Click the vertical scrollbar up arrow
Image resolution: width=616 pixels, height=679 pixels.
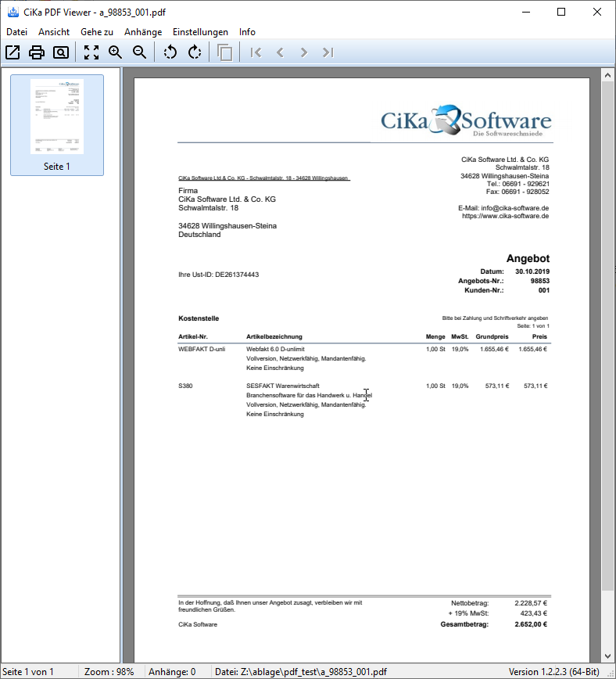(607, 75)
